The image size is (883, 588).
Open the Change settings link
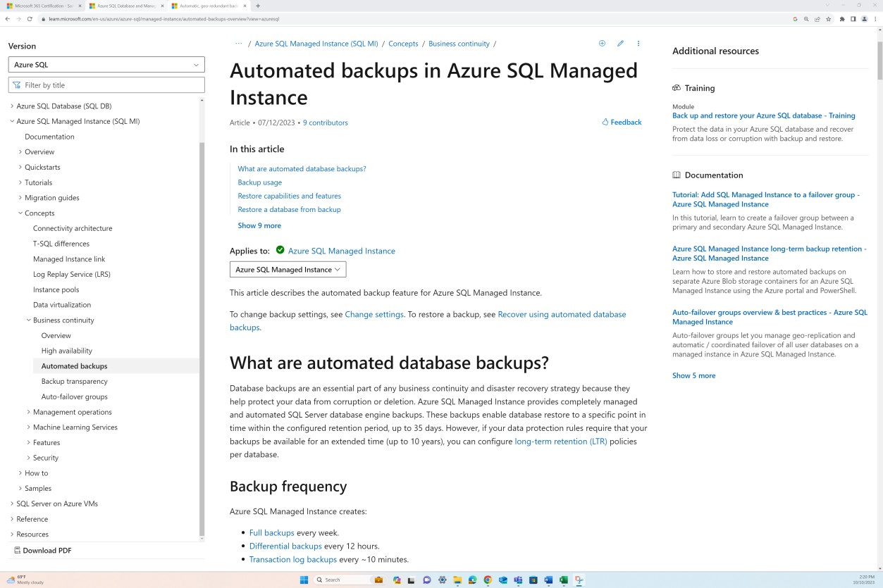tap(373, 313)
